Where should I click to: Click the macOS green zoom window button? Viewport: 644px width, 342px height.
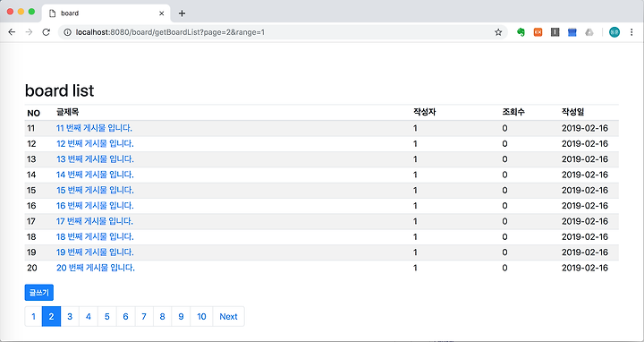[31, 12]
